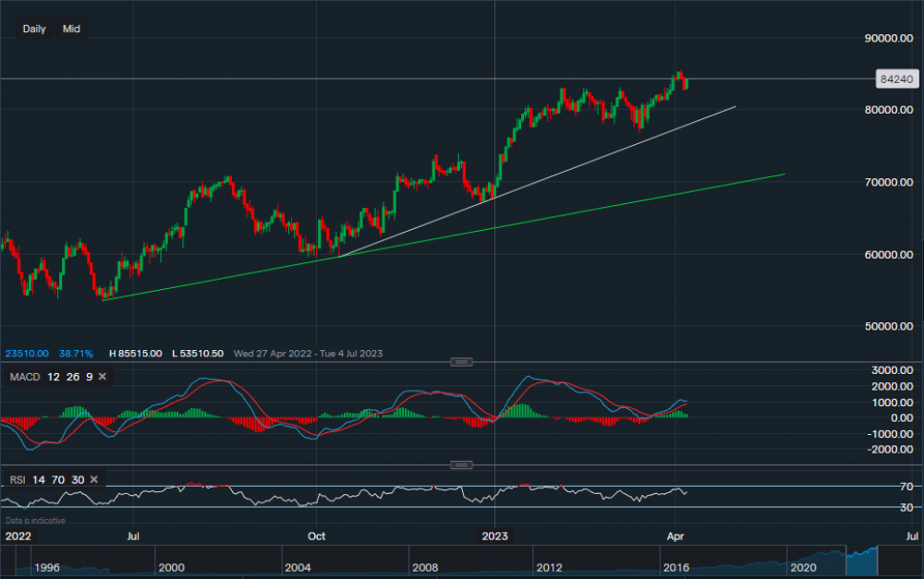Click the Oct label on date axis
This screenshot has height=579, width=924.
pos(316,536)
